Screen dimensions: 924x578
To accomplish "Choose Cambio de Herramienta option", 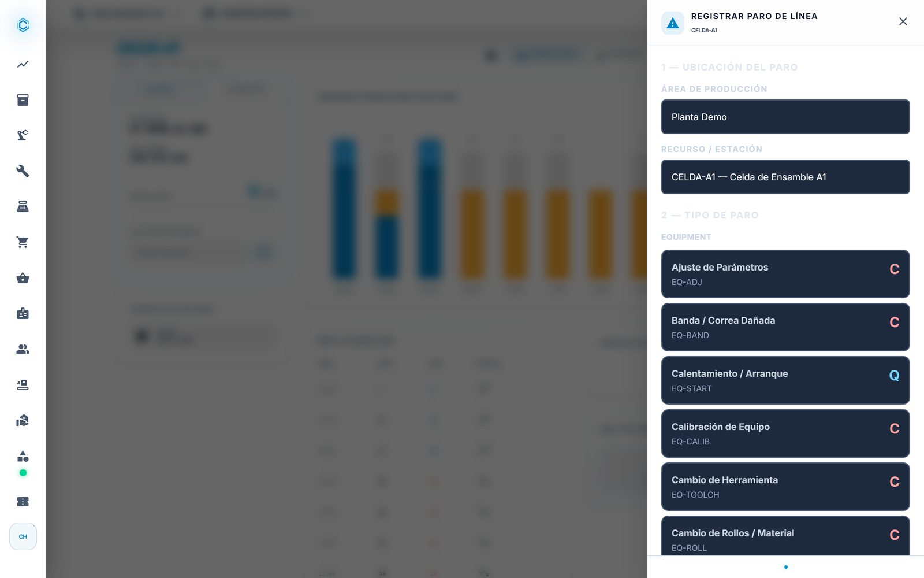I will coord(785,487).
